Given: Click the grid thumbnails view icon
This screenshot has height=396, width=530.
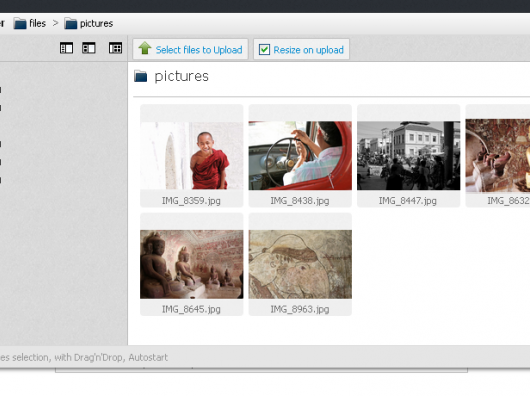Looking at the screenshot, I should [x=115, y=48].
